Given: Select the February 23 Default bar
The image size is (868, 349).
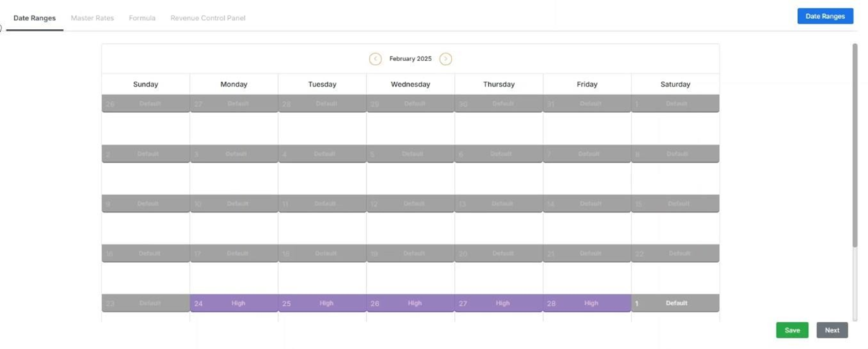Looking at the screenshot, I should pos(146,303).
